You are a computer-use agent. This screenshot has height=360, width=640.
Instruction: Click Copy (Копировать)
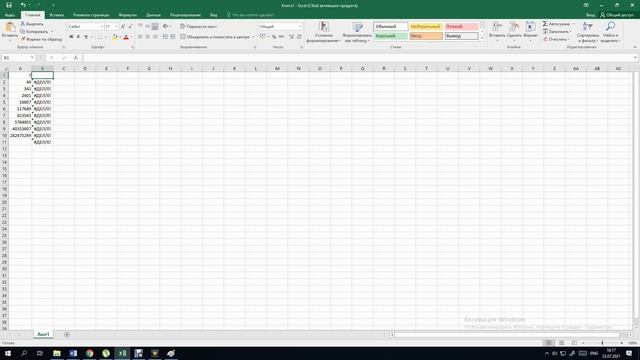[x=34, y=31]
